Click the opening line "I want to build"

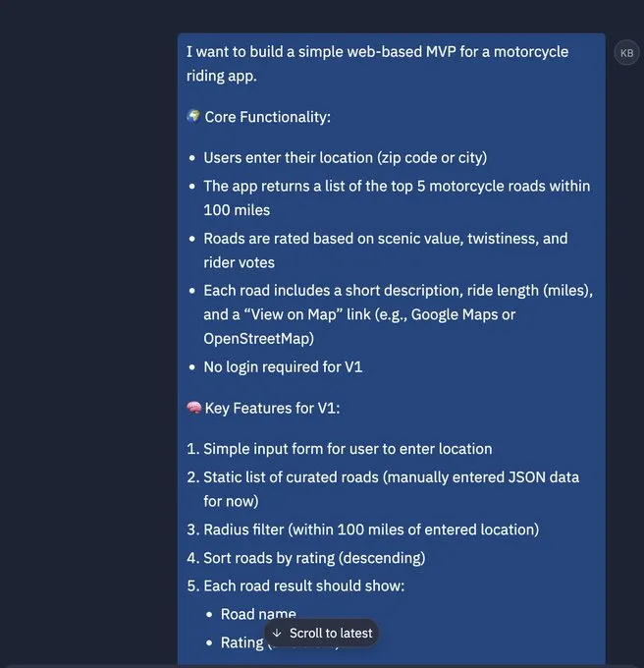click(x=378, y=64)
